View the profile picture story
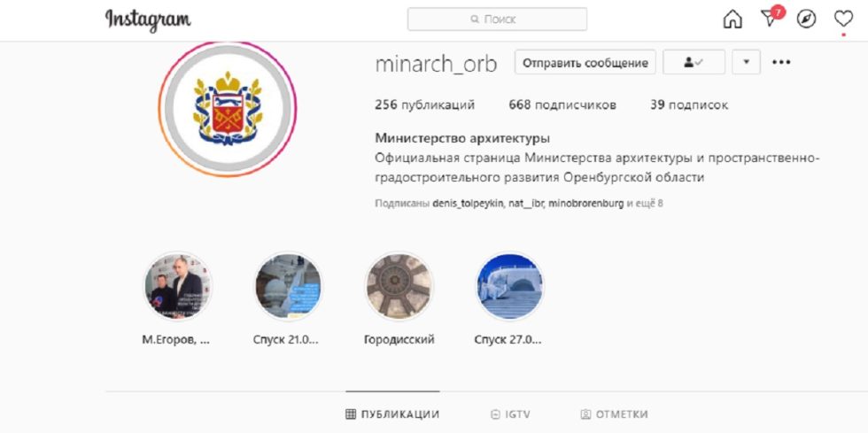 (x=228, y=109)
